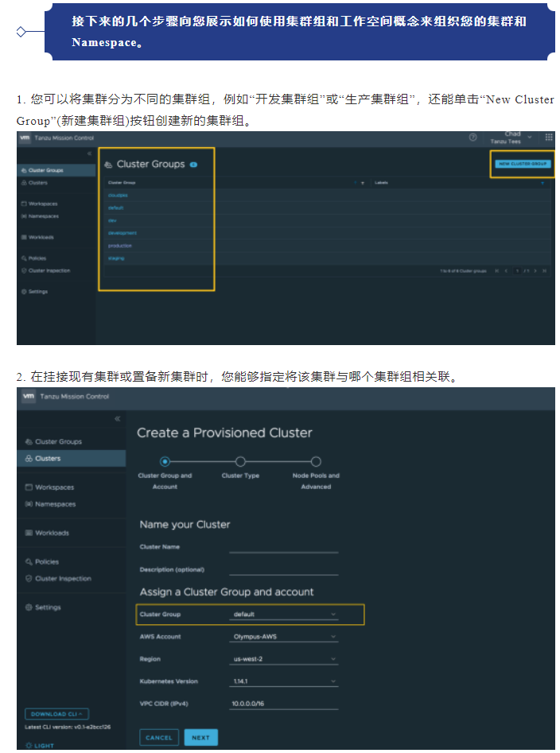The image size is (560, 753).
Task: Open Policies in Cluster Groups page sidebar
Action: pyautogui.click(x=33, y=258)
